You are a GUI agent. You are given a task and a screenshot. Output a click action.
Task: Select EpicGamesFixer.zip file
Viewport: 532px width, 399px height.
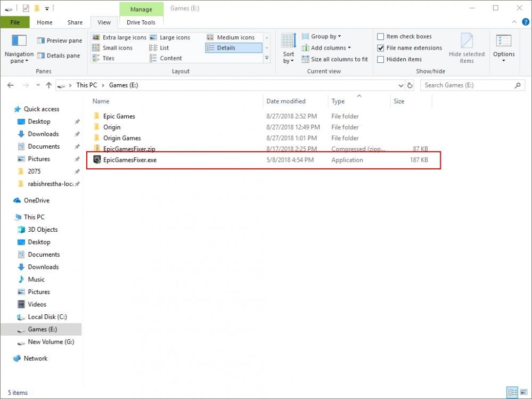(129, 149)
